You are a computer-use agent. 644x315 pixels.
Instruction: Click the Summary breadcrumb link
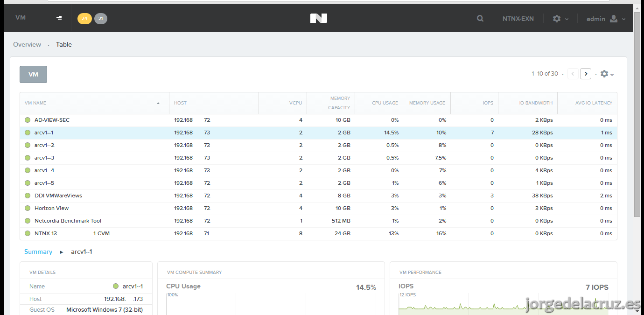38,252
